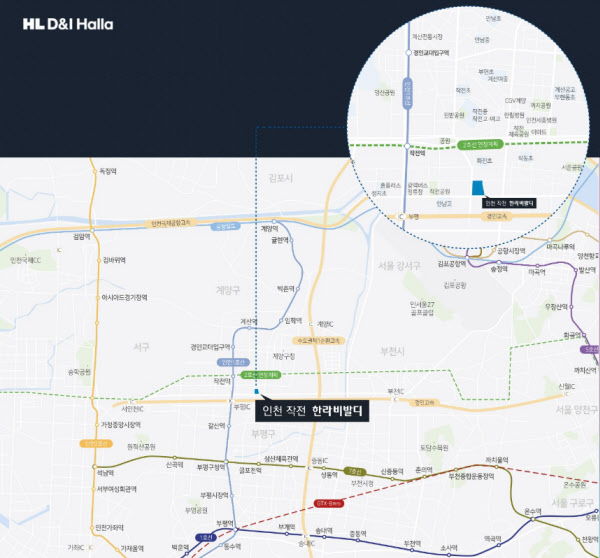Click the 계양역 station label
Screen dimensions: 600x558
[269, 229]
